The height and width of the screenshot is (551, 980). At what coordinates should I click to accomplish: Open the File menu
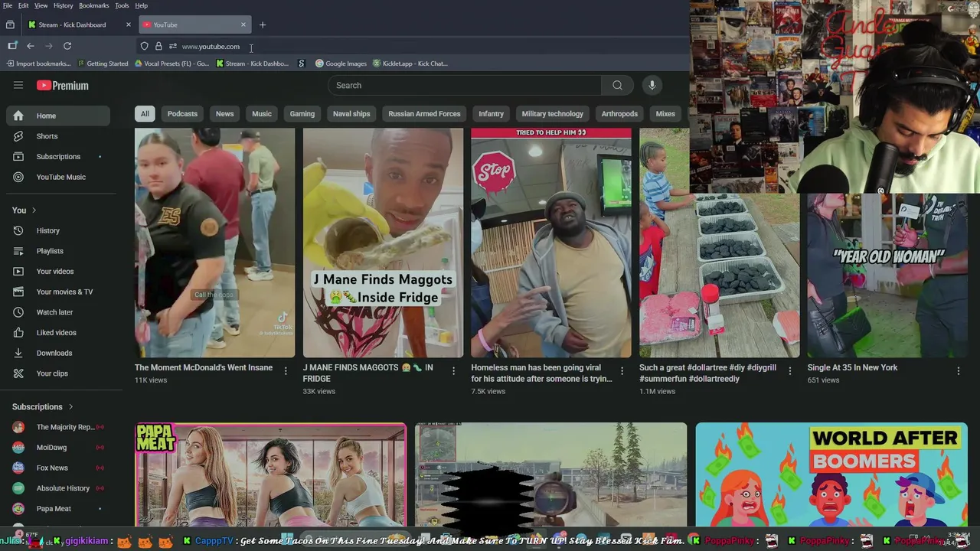(8, 5)
